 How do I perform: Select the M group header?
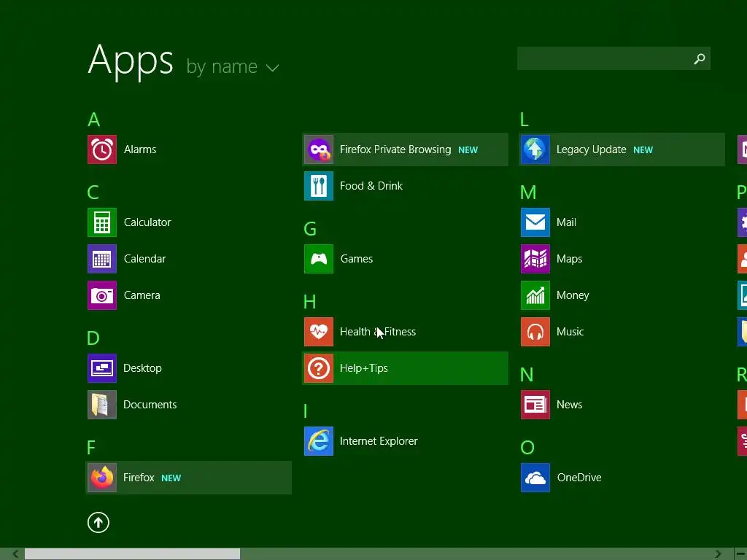point(528,192)
